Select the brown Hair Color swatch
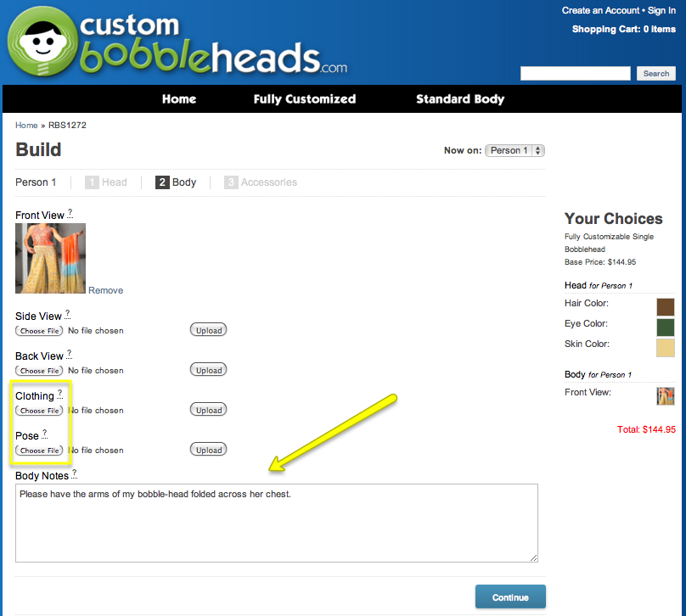Viewport: 686px width, 616px height. point(665,306)
